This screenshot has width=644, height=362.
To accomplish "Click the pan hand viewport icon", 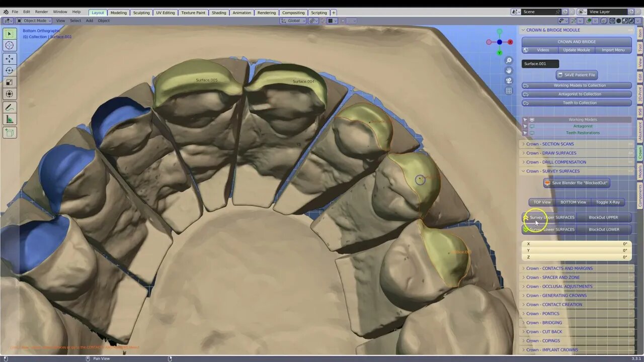I will coord(509,70).
